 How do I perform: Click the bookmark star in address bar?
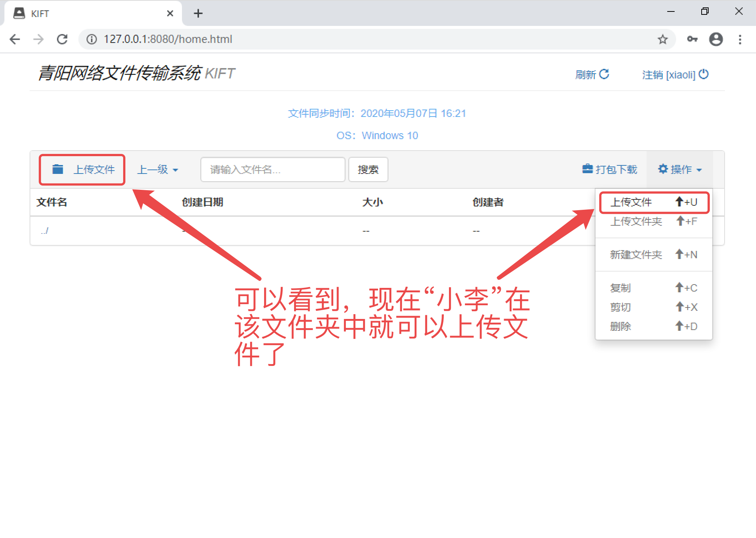(662, 39)
